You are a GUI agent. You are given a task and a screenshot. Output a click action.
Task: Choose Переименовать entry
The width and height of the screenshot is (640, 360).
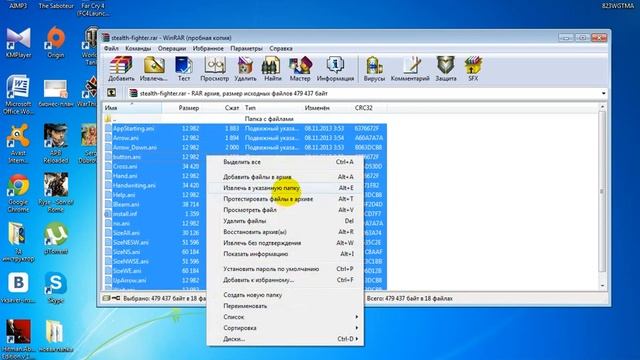pos(285,306)
